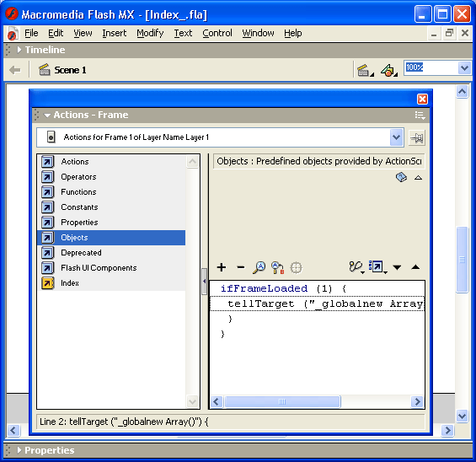476x462 pixels.
Task: Collapse the parameter pane triangle toggle
Action: (419, 178)
